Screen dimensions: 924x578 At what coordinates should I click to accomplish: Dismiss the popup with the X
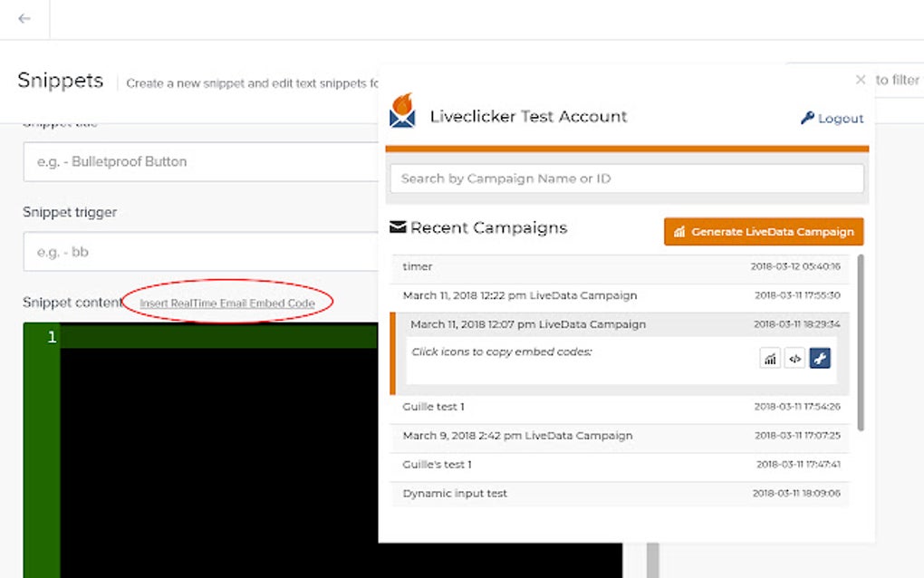click(x=860, y=80)
